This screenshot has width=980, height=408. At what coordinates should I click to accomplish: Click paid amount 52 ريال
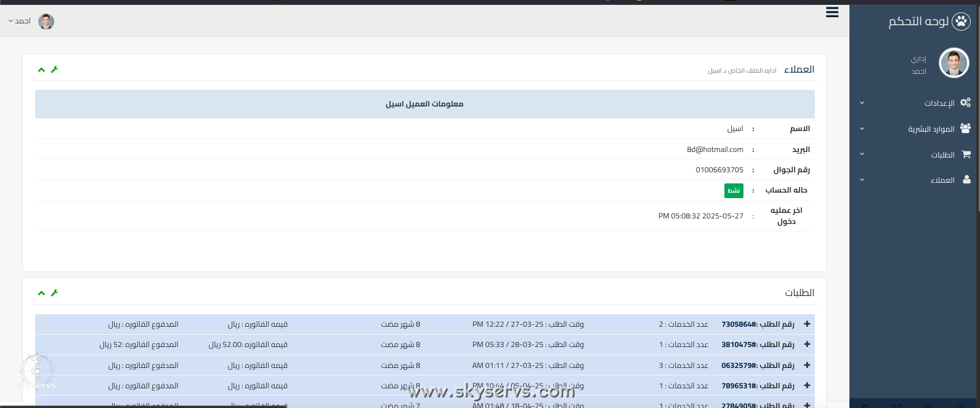pos(139,345)
